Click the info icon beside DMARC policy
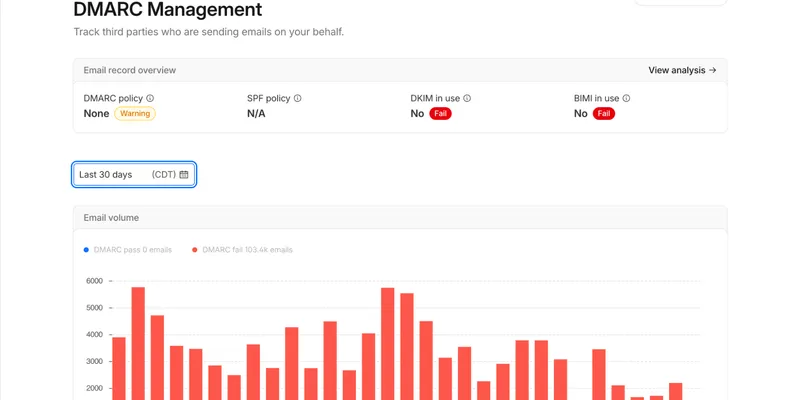 [150, 98]
